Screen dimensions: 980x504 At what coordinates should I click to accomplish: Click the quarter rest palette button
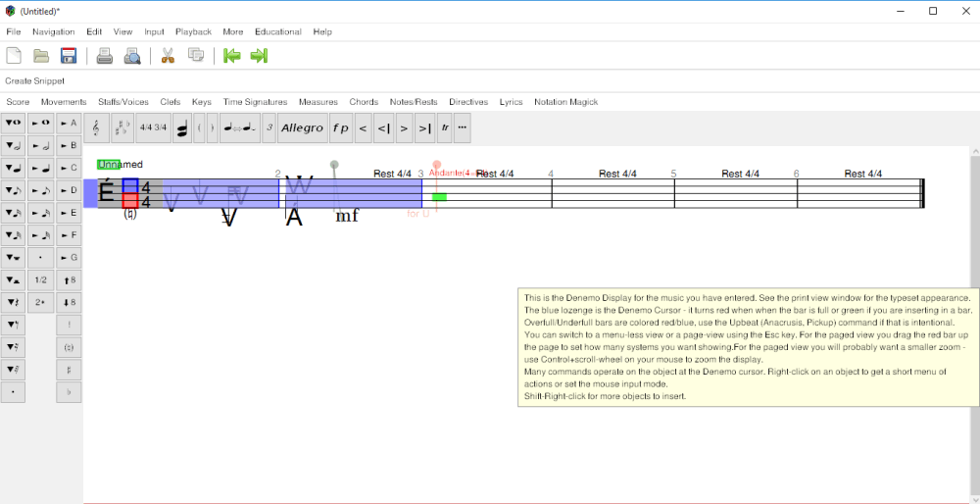[13, 303]
